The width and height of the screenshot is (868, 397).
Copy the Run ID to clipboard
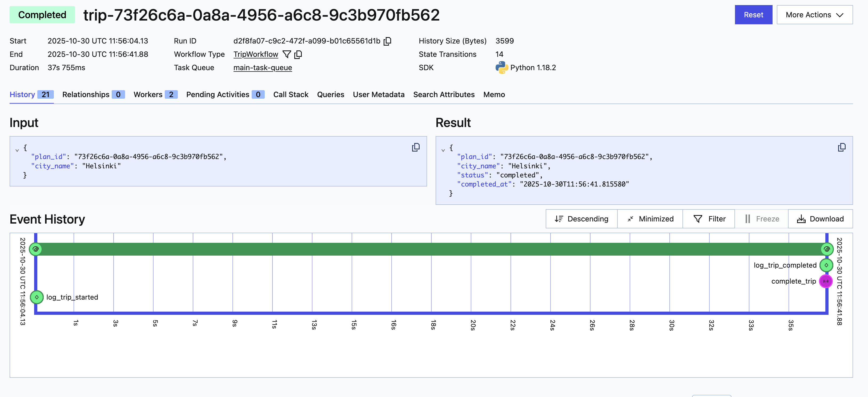click(388, 41)
